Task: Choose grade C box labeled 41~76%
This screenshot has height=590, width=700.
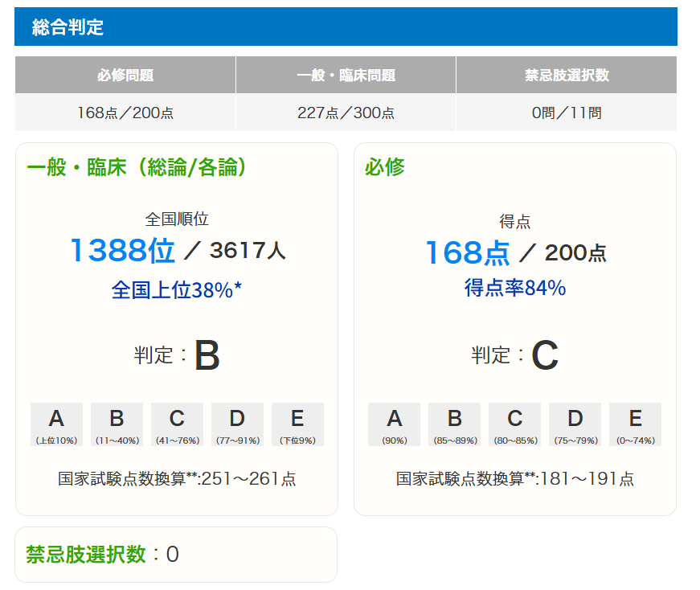Action: coord(177,424)
